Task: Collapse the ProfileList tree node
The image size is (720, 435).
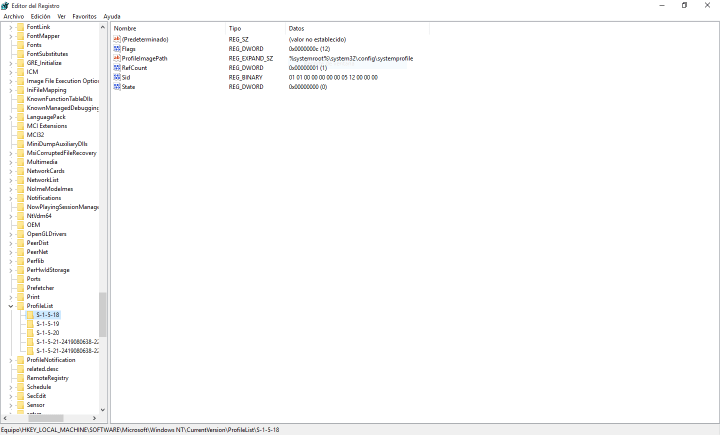Action: [x=11, y=306]
